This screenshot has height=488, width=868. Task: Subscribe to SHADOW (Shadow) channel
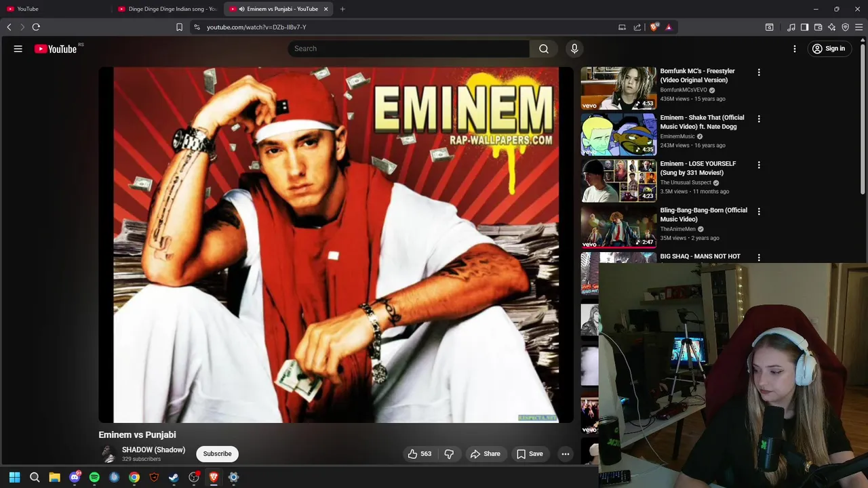(x=217, y=454)
